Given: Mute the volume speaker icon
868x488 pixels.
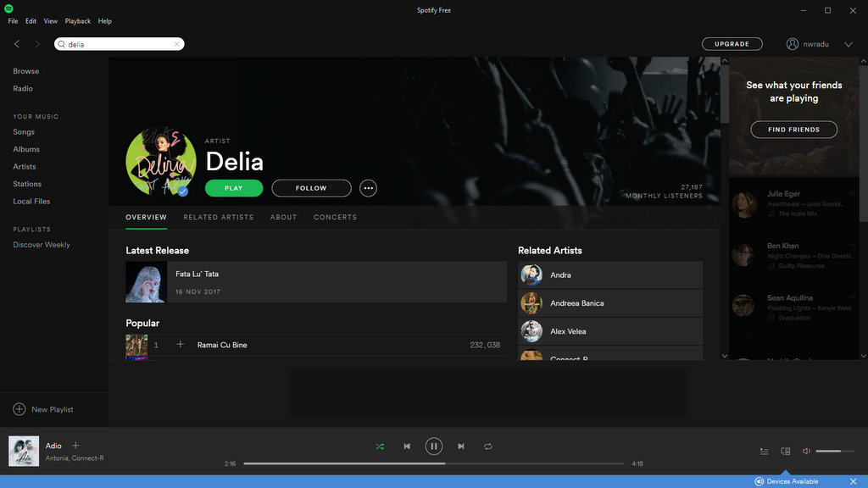Looking at the screenshot, I should 806,452.
